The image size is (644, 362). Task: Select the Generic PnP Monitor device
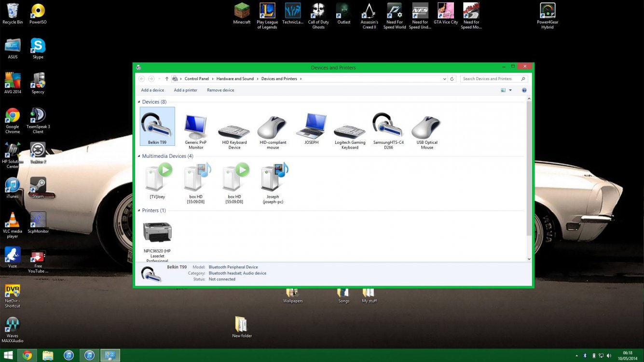[196, 131]
